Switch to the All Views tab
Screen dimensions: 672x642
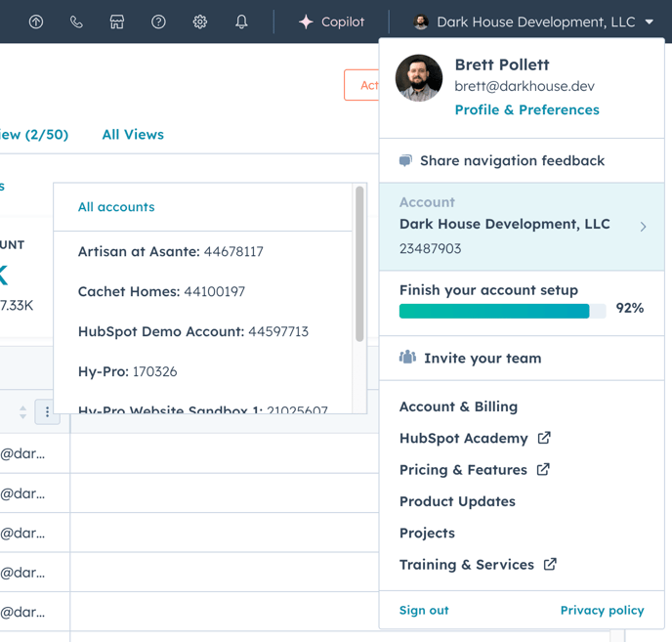click(x=133, y=135)
